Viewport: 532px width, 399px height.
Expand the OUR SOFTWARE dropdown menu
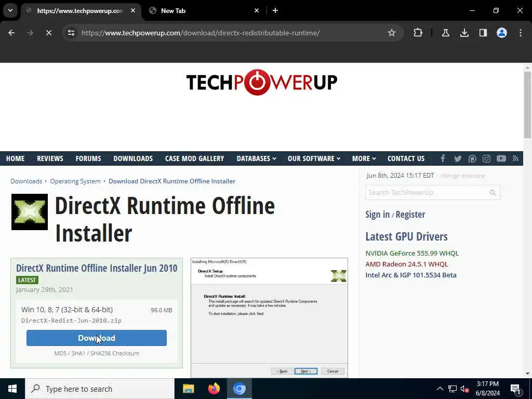coord(314,158)
